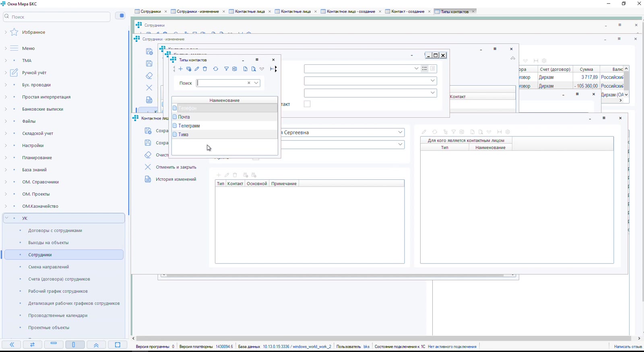Click the Примечание column header
This screenshot has width=644, height=352.
coord(284,183)
